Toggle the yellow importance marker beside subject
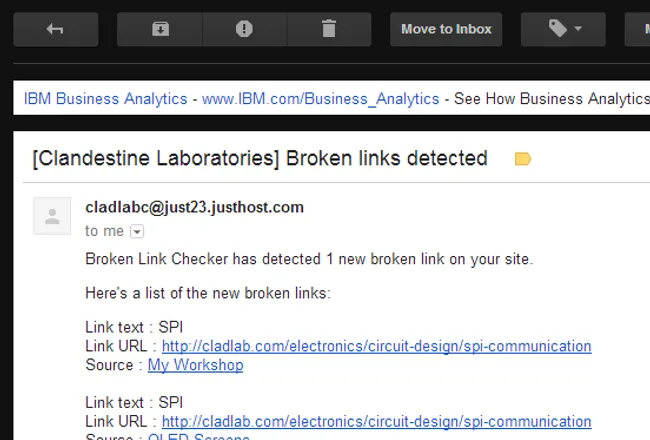650x440 pixels. 522,159
